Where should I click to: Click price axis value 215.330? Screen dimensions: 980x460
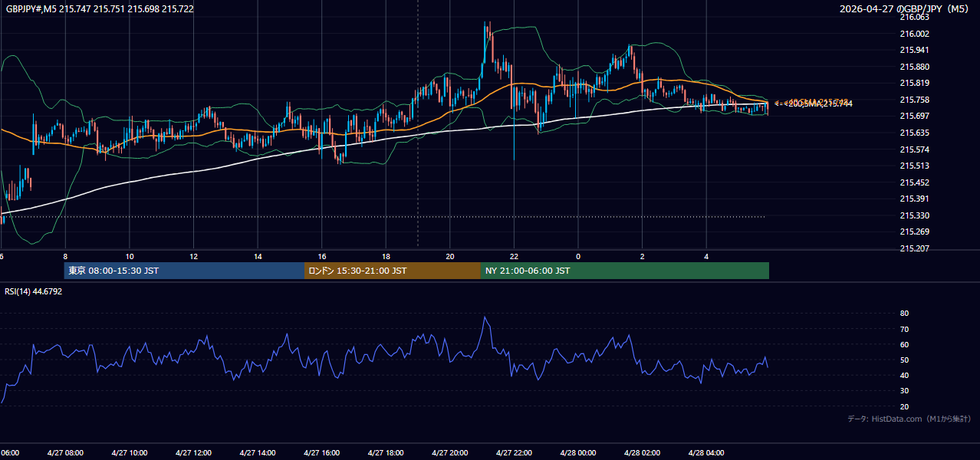coord(914,215)
